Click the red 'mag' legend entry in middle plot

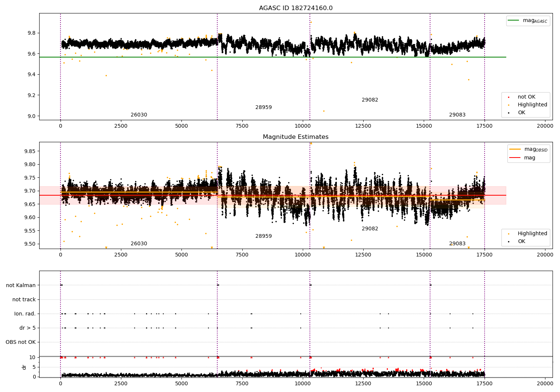point(522,158)
